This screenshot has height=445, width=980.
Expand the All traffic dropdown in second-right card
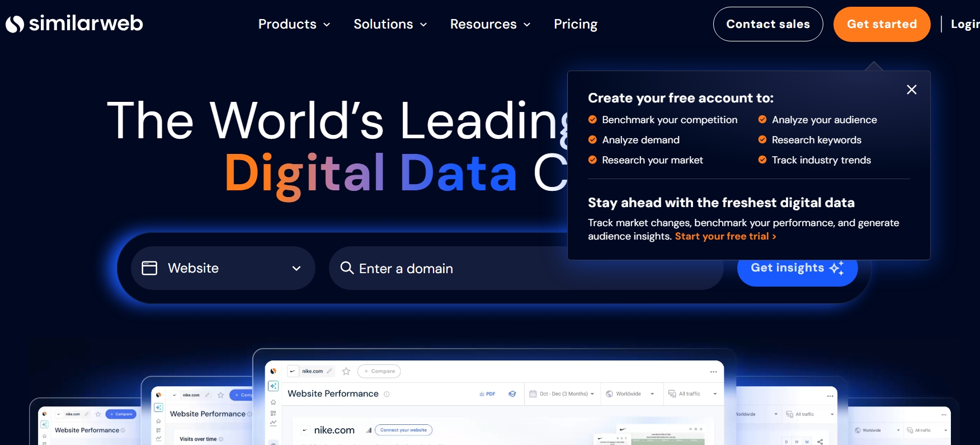pyautogui.click(x=809, y=414)
